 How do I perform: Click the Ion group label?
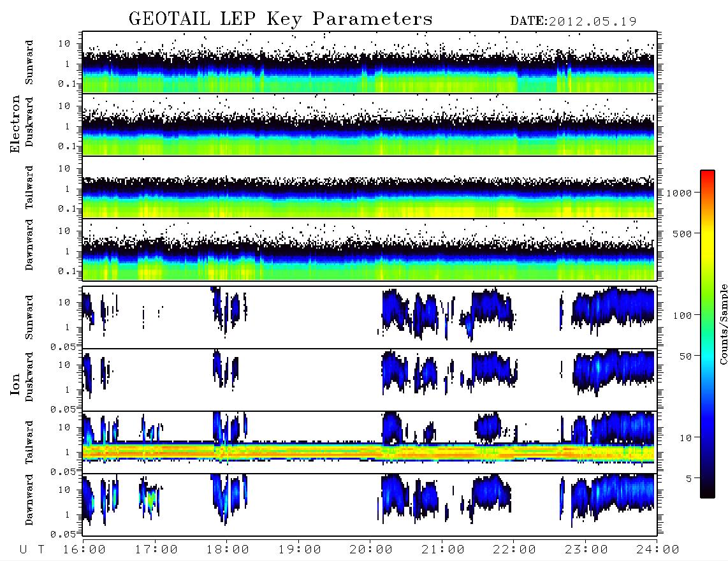click(15, 384)
